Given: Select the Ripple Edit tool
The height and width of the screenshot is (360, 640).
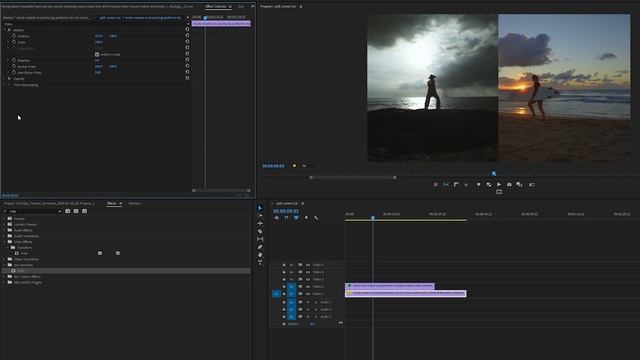Looking at the screenshot, I should coord(260,224).
